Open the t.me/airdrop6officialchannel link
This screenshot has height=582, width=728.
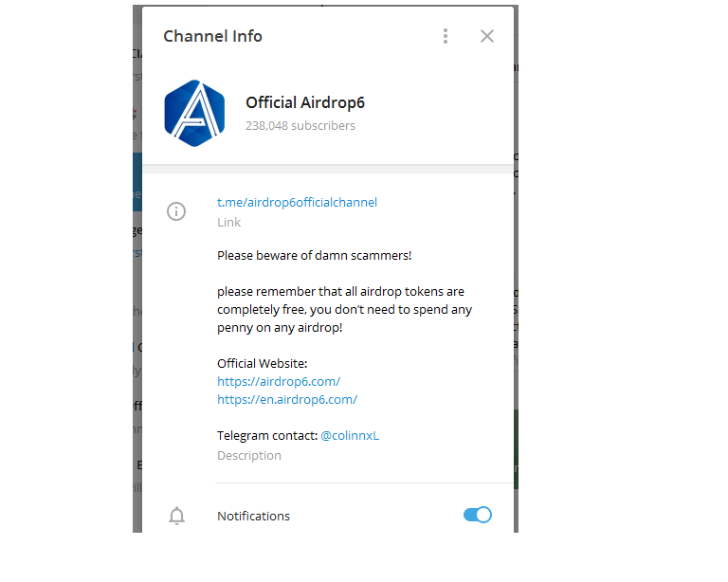pos(297,202)
